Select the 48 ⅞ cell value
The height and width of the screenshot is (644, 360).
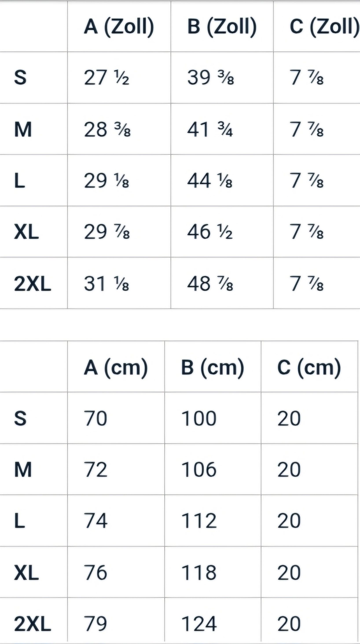210,284
